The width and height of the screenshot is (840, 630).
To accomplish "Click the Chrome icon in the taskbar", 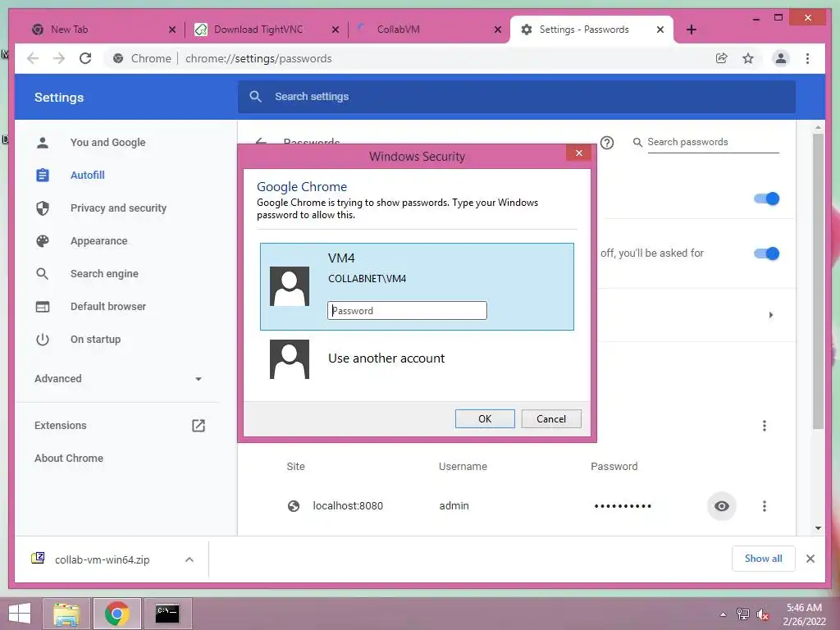I will tap(117, 614).
